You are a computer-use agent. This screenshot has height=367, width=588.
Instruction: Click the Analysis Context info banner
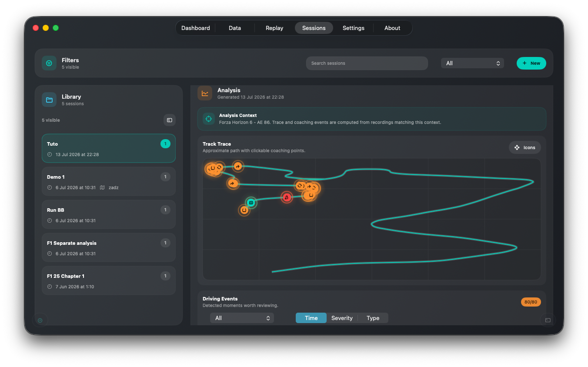pos(372,119)
